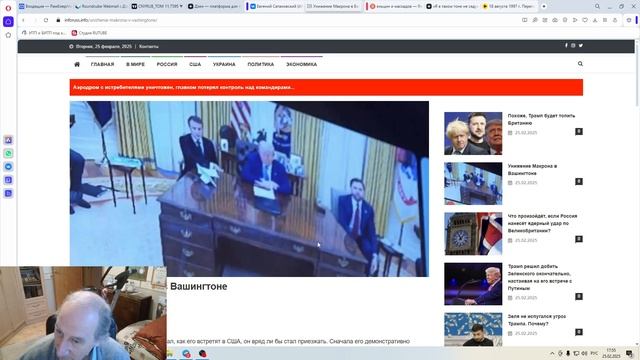The height and width of the screenshot is (360, 640).
Task: Reload the page with refresh icon
Action: [x=46, y=20]
